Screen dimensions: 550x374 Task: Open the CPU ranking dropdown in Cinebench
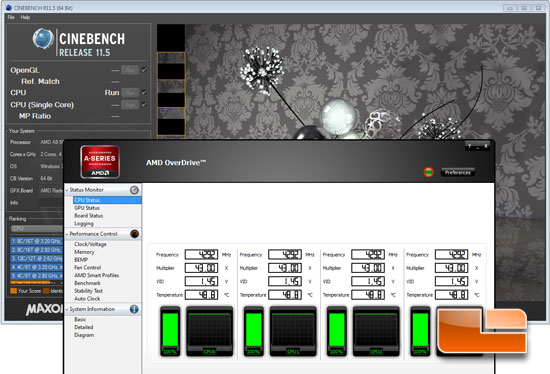(37, 229)
